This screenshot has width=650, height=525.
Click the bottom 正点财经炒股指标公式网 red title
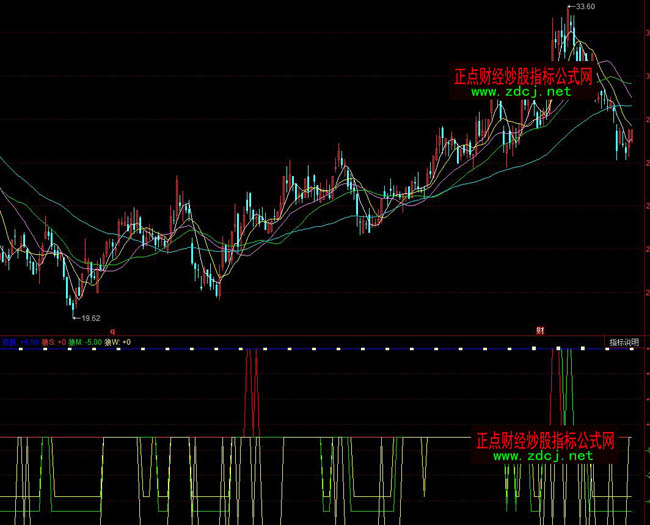(x=545, y=440)
